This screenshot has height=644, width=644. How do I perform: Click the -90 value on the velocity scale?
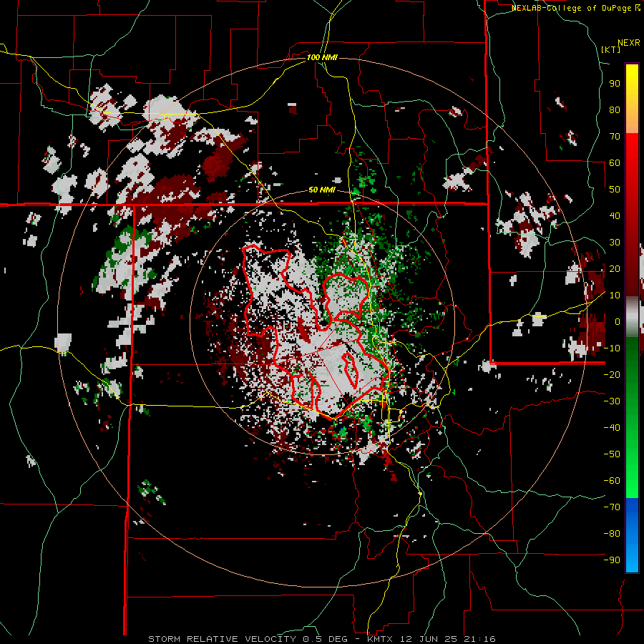(612, 560)
